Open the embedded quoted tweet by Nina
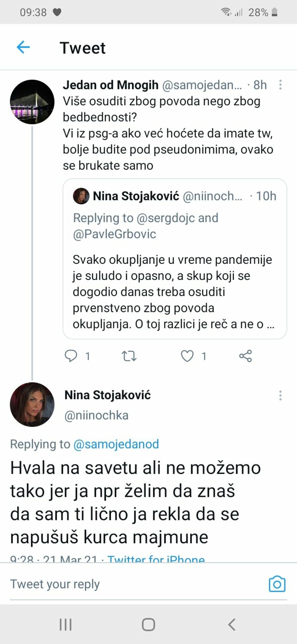The image size is (297, 644). tap(173, 258)
